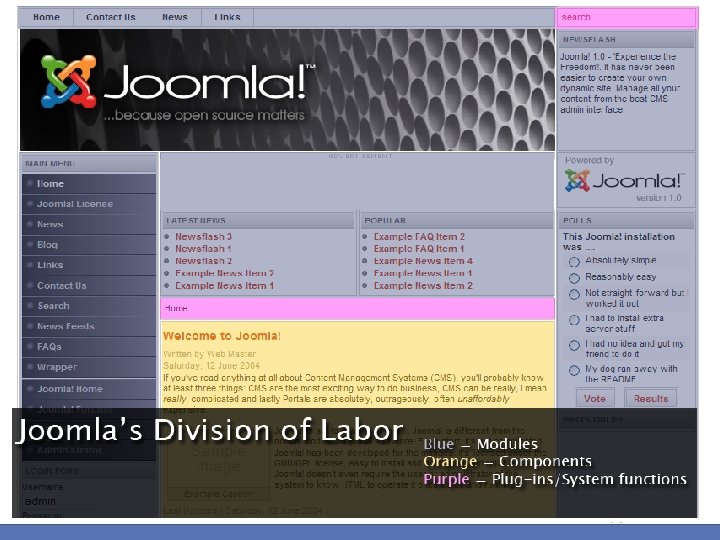This screenshot has width=720, height=540.
Task: Select I had no idea poll option
Action: (574, 345)
